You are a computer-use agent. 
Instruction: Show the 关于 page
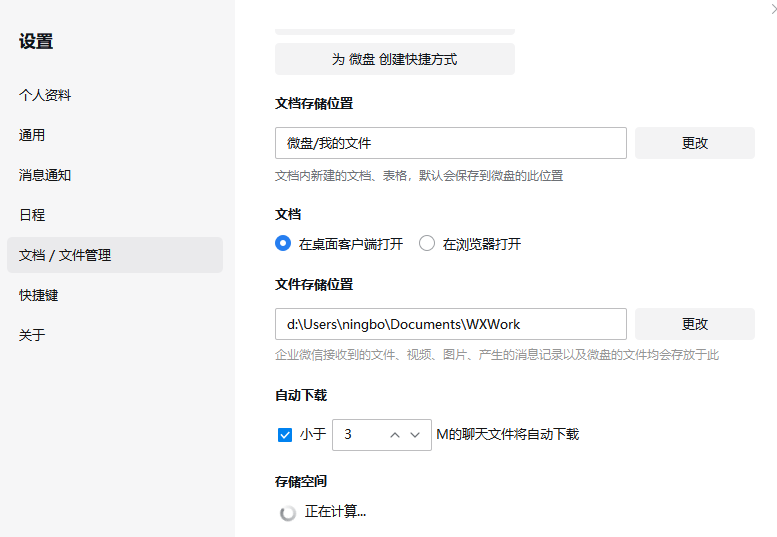pyautogui.click(x=32, y=335)
